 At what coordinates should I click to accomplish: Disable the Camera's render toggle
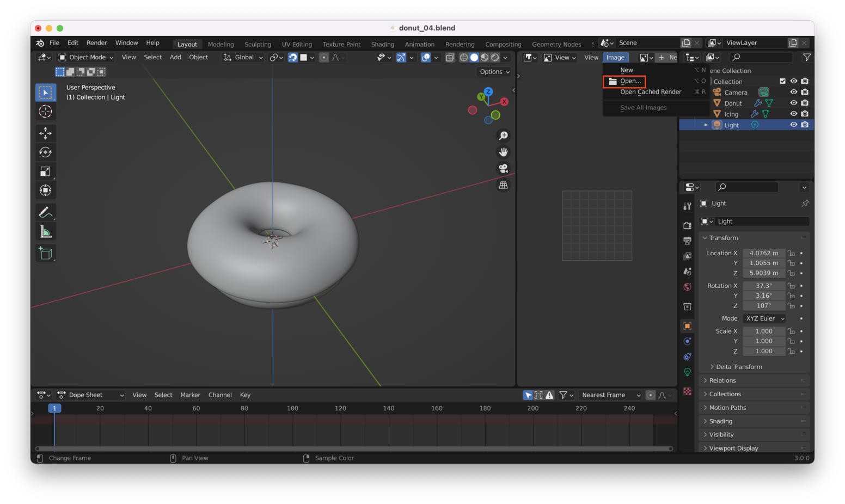click(x=805, y=91)
